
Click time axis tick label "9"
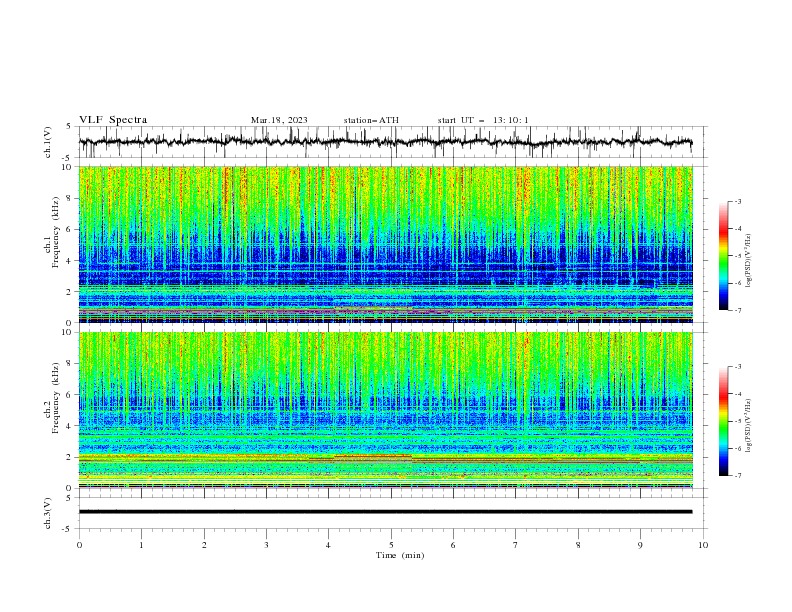tap(640, 545)
